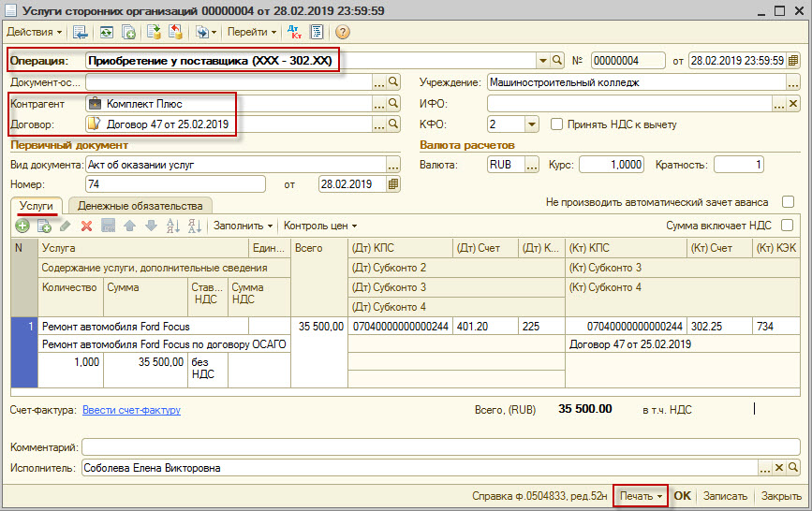
Task: Open the help question mark icon
Action: (x=342, y=32)
